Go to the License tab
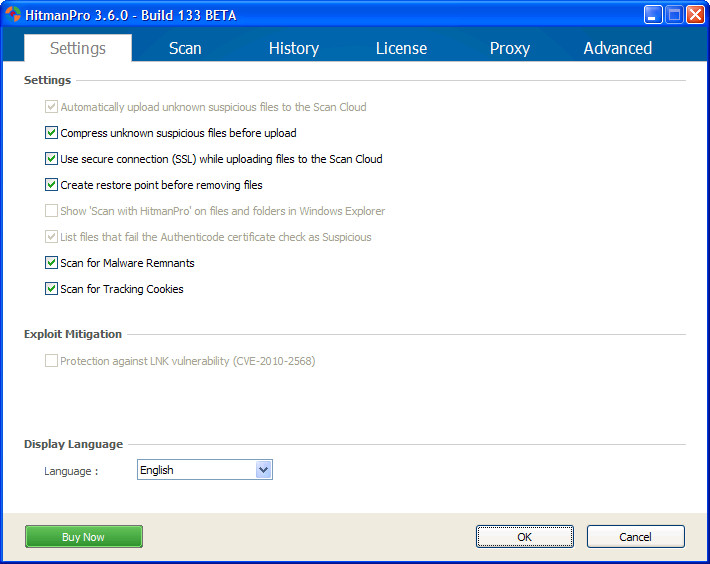This screenshot has height=564, width=710. tap(401, 48)
